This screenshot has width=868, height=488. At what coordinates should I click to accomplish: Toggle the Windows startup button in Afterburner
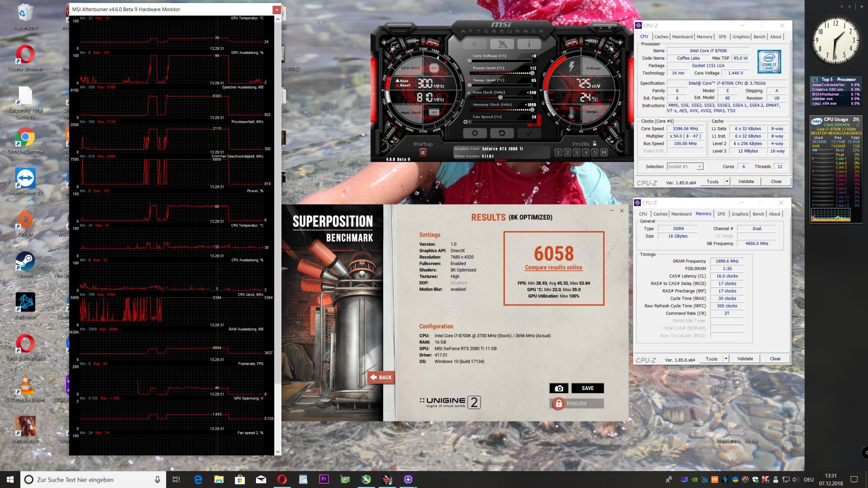pyautogui.click(x=423, y=152)
